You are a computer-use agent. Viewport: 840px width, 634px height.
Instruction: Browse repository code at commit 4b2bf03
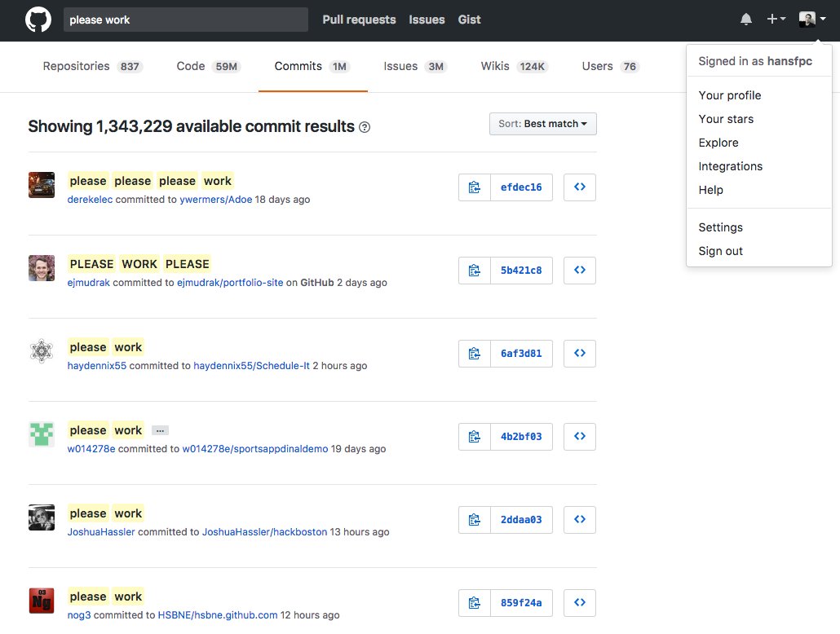580,437
